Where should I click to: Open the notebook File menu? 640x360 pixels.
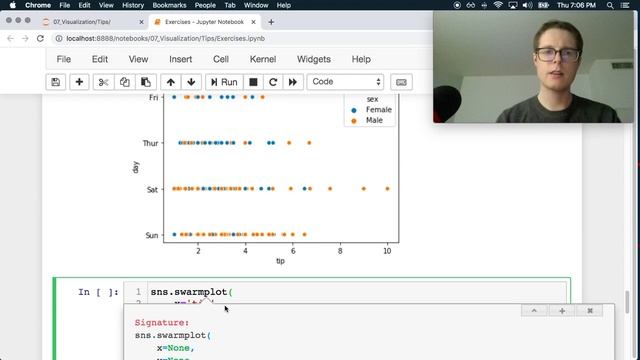[x=64, y=59]
